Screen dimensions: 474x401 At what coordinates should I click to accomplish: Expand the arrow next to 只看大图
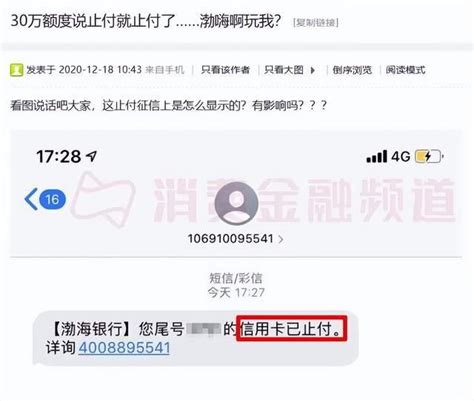coord(313,70)
